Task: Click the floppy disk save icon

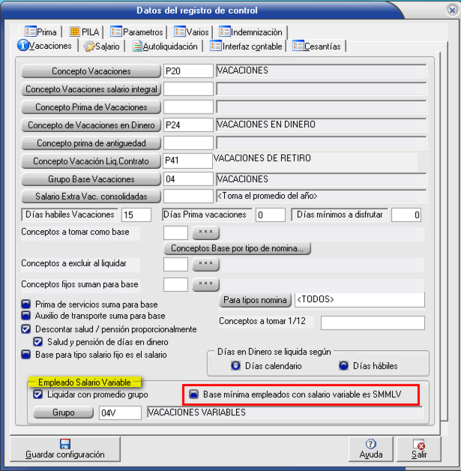Action: [x=65, y=444]
